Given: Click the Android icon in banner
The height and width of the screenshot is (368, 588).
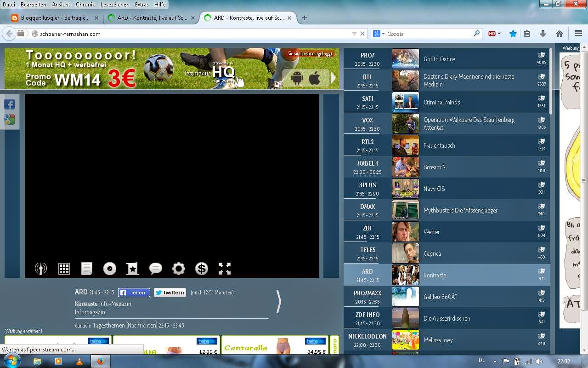Looking at the screenshot, I should coord(297,78).
